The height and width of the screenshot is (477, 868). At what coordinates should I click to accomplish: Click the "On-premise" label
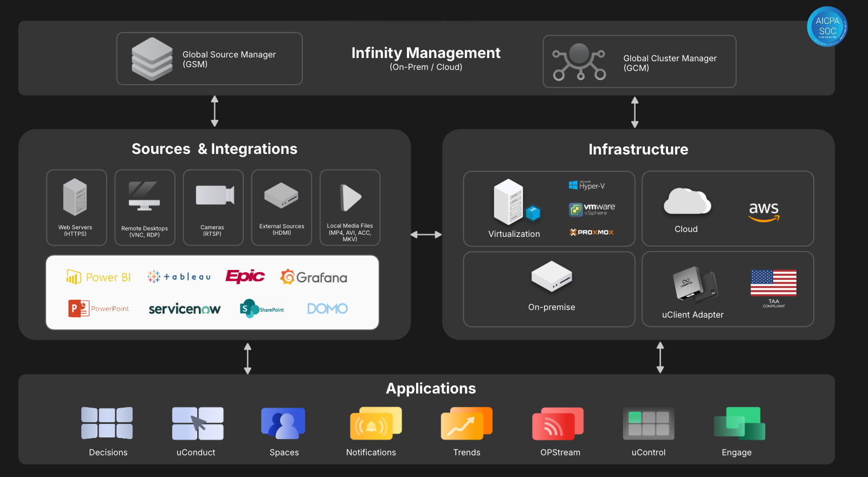pyautogui.click(x=552, y=307)
